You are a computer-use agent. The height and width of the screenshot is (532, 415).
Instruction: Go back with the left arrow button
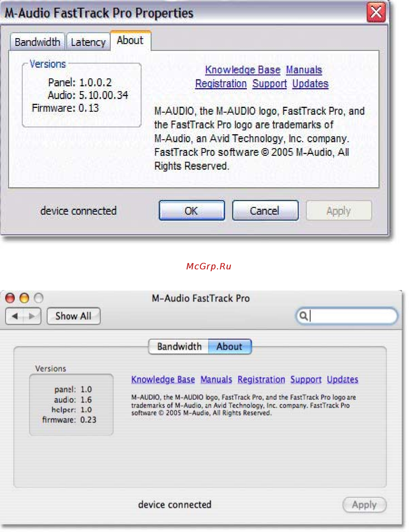click(x=15, y=316)
